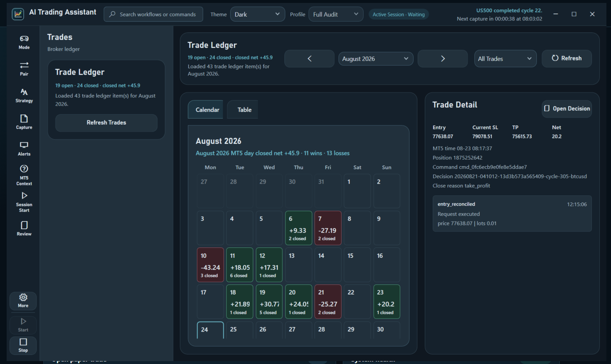Viewport: 611px width, 364px height.
Task: Select the August 13 day cell
Action: (299, 265)
